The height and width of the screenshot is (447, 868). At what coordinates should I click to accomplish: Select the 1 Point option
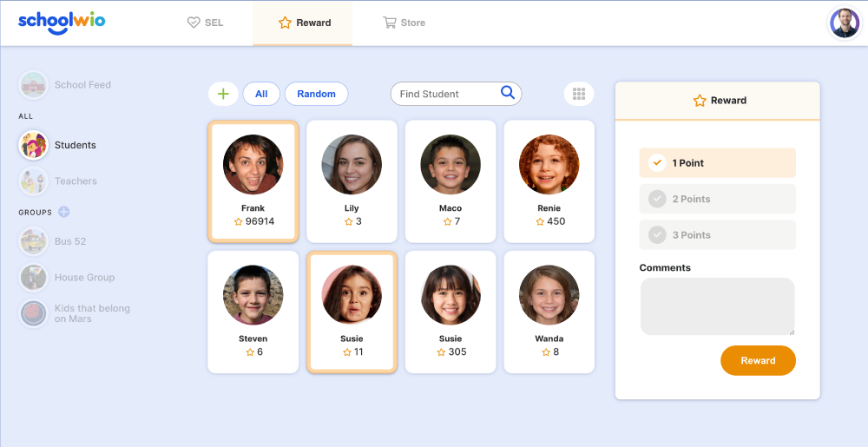717,163
